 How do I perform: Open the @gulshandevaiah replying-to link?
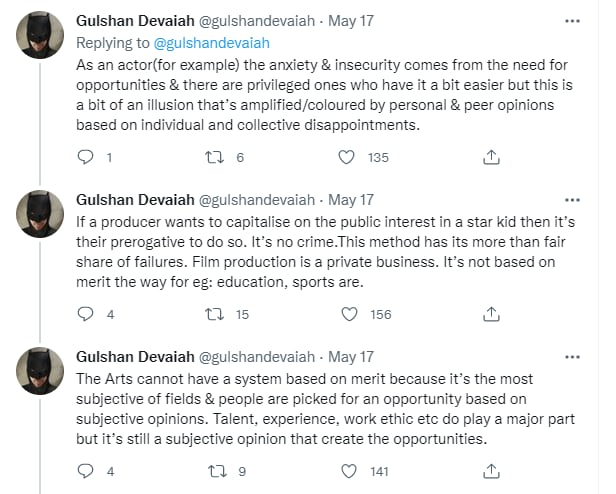click(212, 43)
